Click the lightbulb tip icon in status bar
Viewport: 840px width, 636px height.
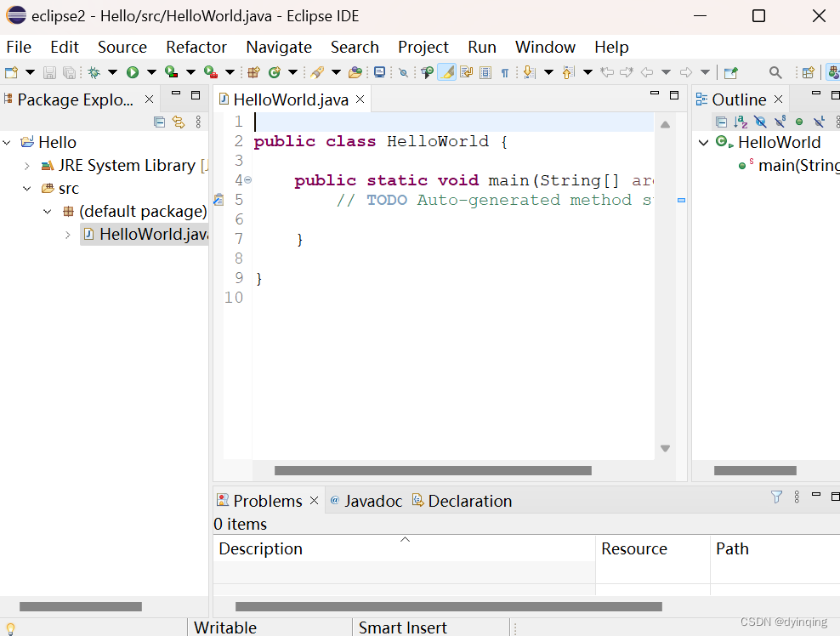coord(10,628)
